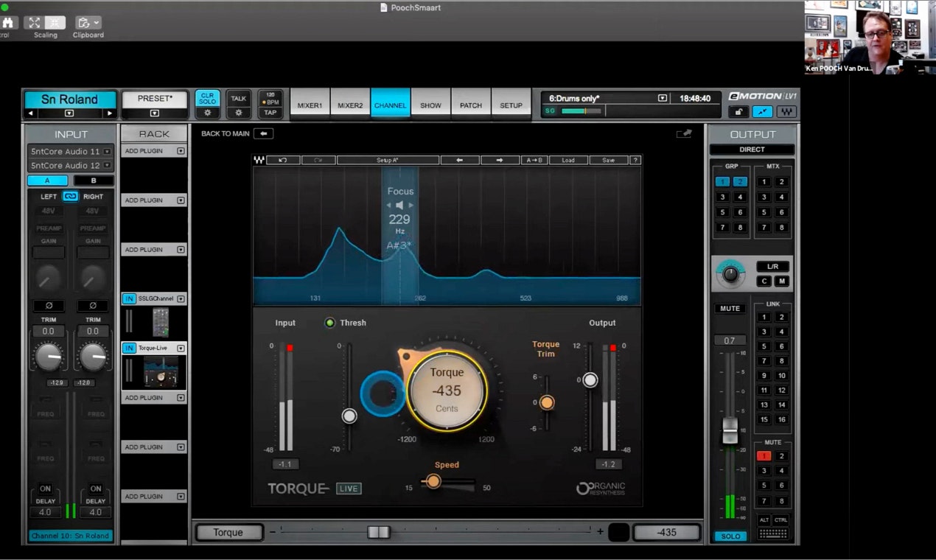Image resolution: width=936 pixels, height=560 pixels.
Task: Click the plugin Save button
Action: (608, 160)
